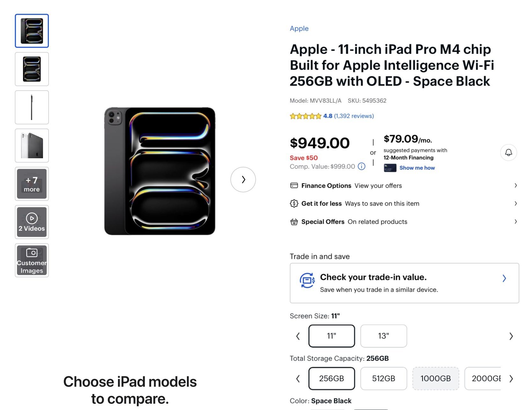
Task: Click the price alert bell icon
Action: point(508,153)
